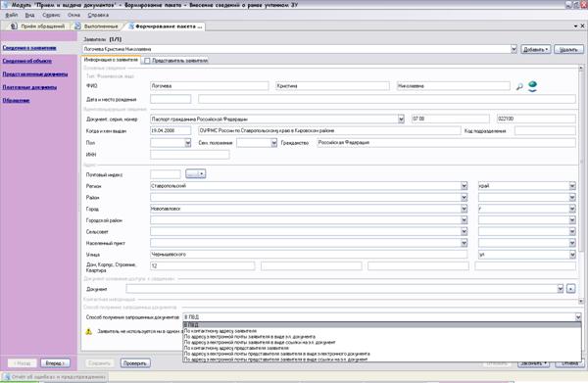Expand the Городской район dropdown

coord(464,220)
